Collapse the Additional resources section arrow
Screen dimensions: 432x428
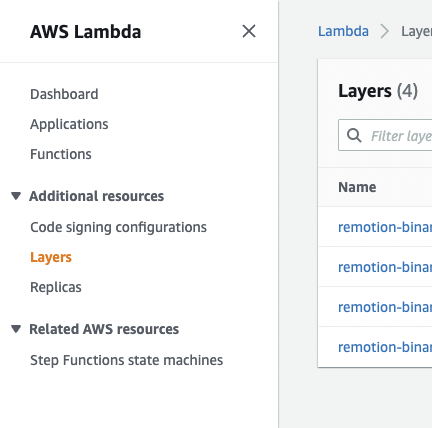16,196
